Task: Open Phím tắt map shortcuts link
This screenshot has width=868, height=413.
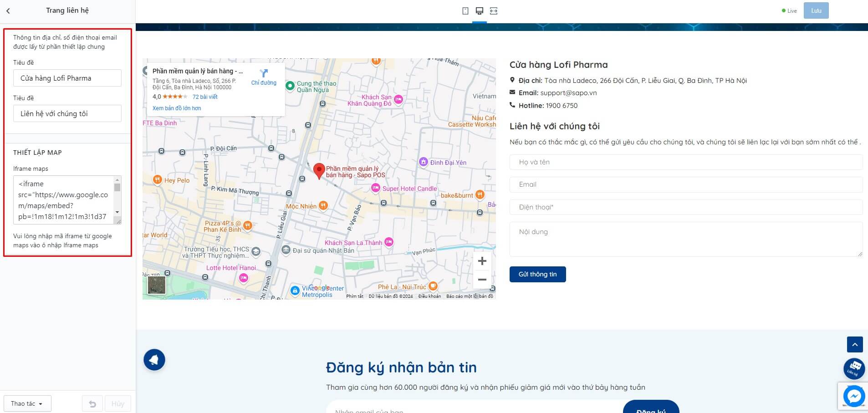Action: pos(355,296)
